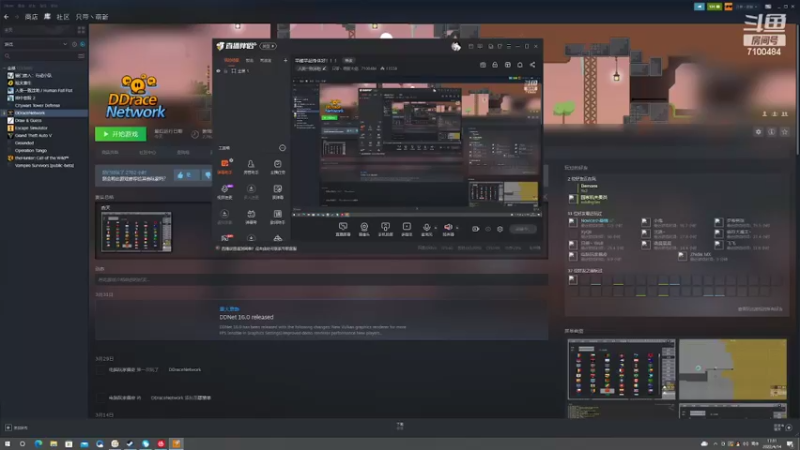This screenshot has height=450, width=800.
Task: Add a media source from the bottom bar
Action: [407, 229]
